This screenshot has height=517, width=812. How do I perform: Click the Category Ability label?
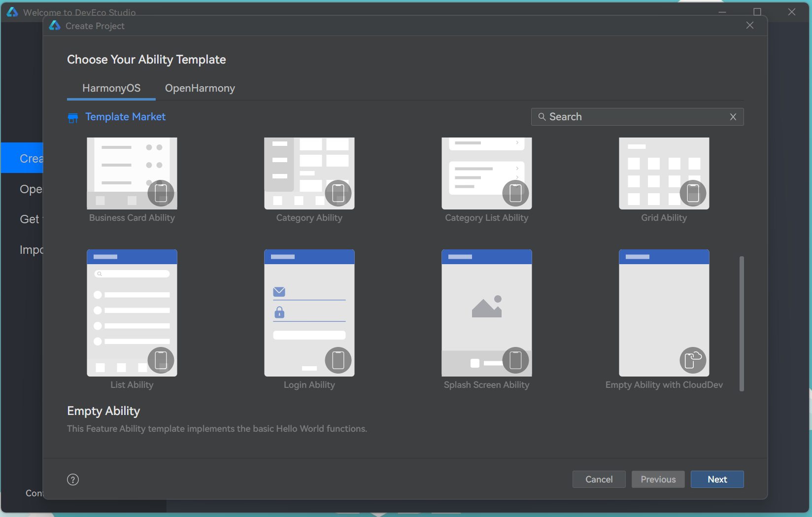(x=309, y=218)
